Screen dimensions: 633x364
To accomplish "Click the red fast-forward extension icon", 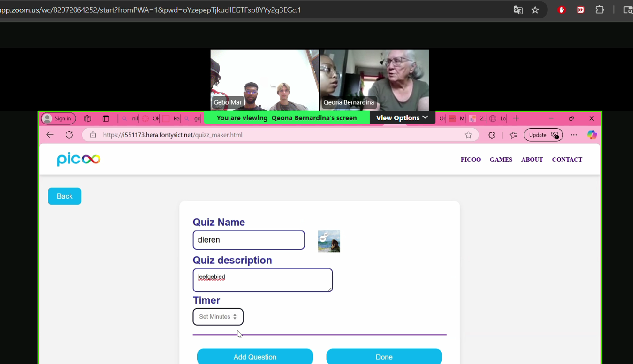I will pos(580,10).
